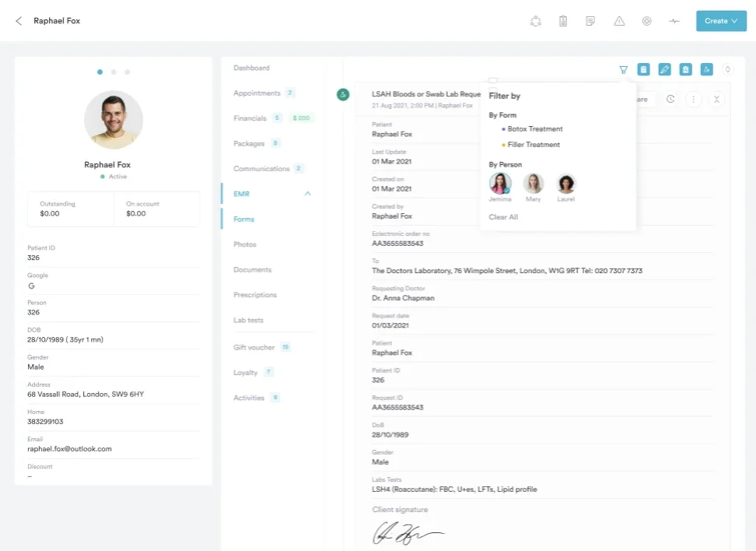756x551 pixels.
Task: Click the Raphael Fox profile photo
Action: [x=114, y=120]
